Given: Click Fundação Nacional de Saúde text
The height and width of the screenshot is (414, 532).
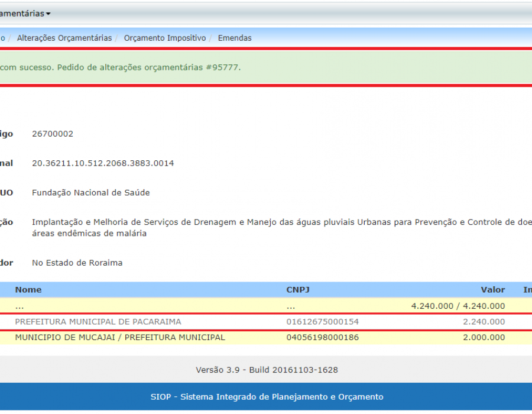Looking at the screenshot, I should 91,193.
